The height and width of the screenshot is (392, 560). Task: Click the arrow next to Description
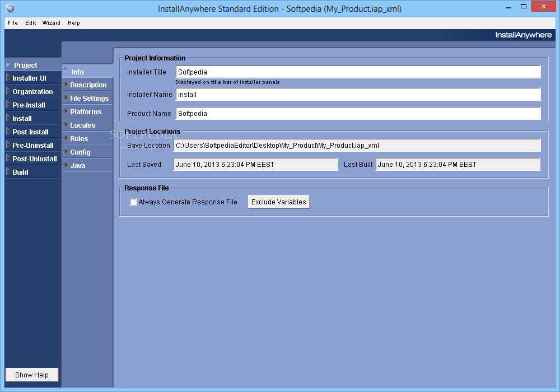pos(66,84)
